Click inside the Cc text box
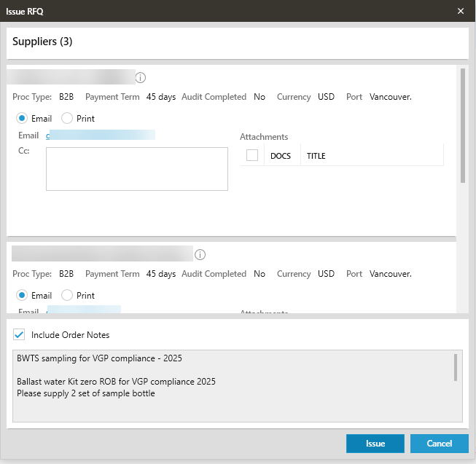Viewport: 476px width, 464px height. (x=136, y=169)
